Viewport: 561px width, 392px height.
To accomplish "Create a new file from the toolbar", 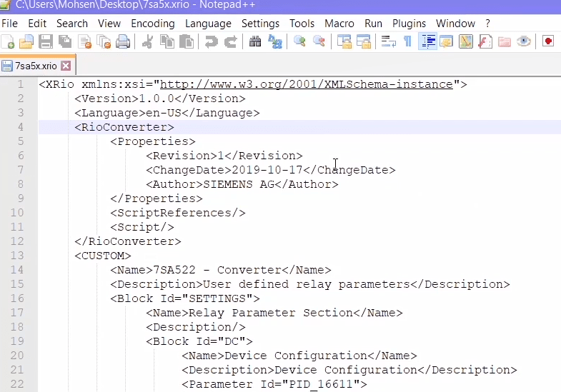I will pyautogui.click(x=9, y=42).
